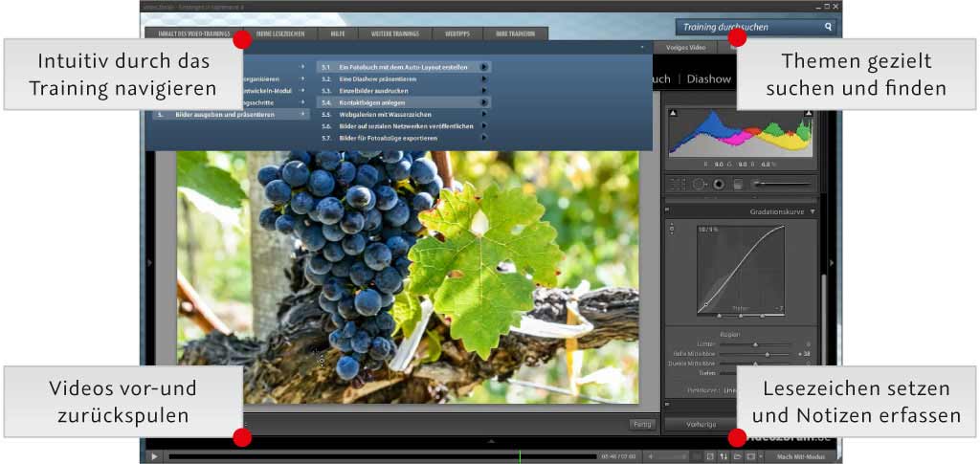Screen dimensions: 980x464
Task: Open the bookmark folder icon in player bar
Action: [738, 456]
